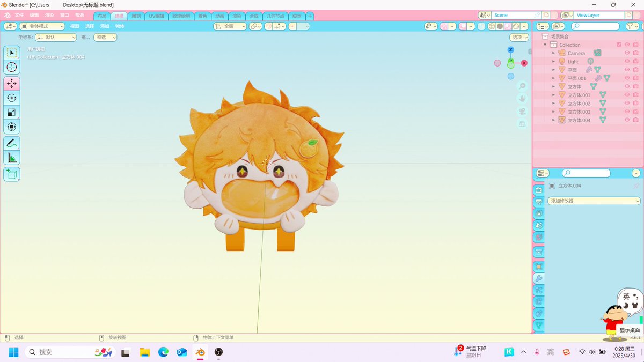Hide Camera in viewport via eye icon
644x362 pixels.
pyautogui.click(x=627, y=53)
